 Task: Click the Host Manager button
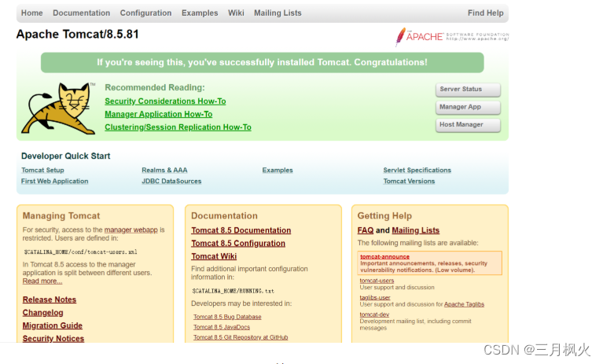468,124
